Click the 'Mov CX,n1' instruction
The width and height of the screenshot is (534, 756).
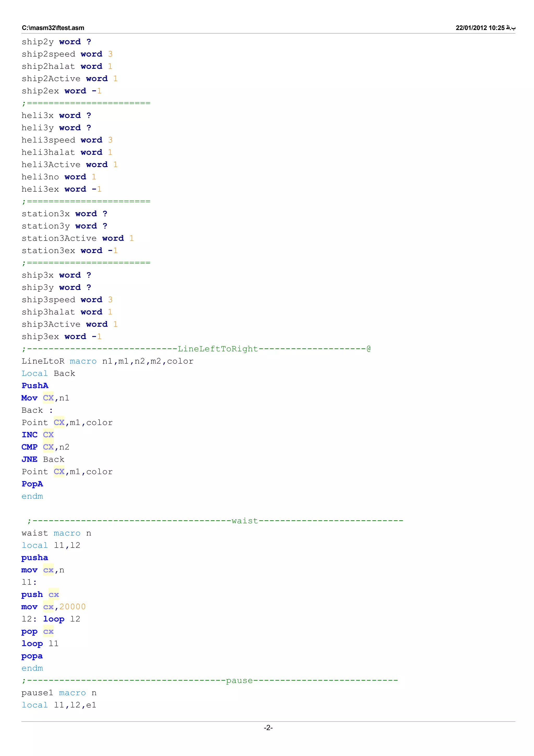(x=45, y=398)
